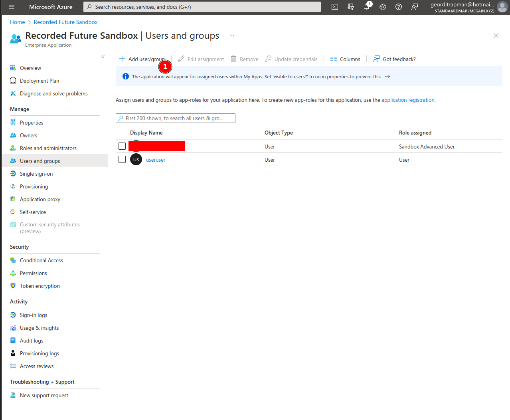This screenshot has height=420, width=510.
Task: Open the notifications bell
Action: pyautogui.click(x=367, y=7)
